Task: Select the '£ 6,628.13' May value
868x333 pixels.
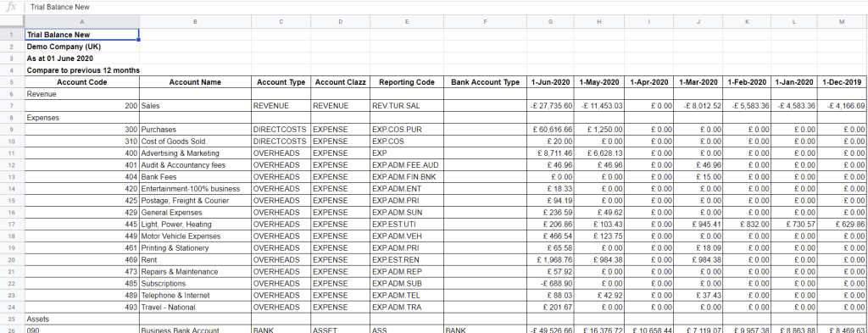Action: click(599, 153)
